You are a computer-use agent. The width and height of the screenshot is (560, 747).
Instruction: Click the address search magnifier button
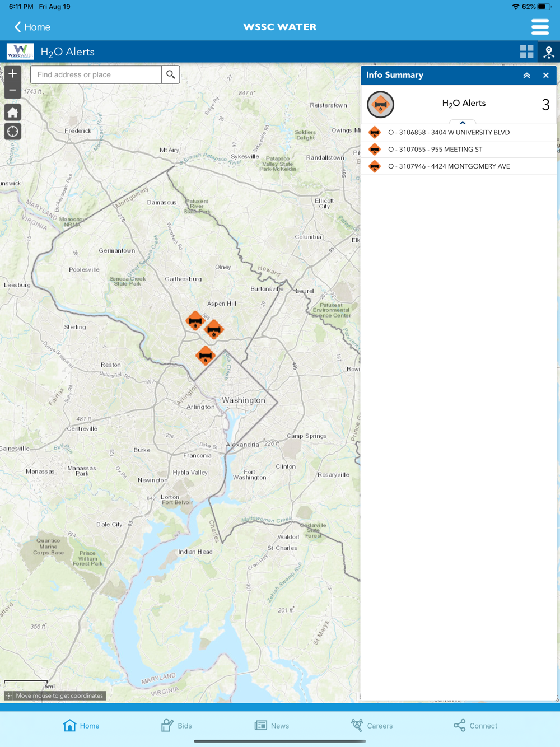pos(171,74)
